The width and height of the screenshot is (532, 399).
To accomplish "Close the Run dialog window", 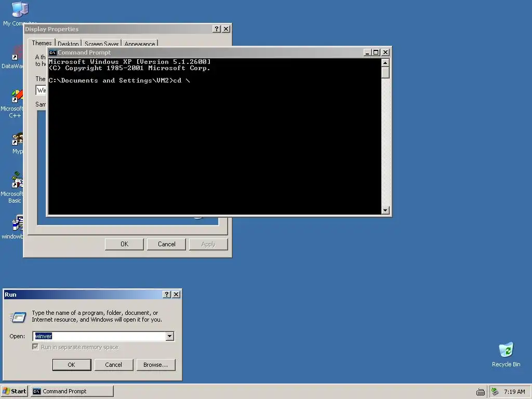I will click(x=176, y=295).
